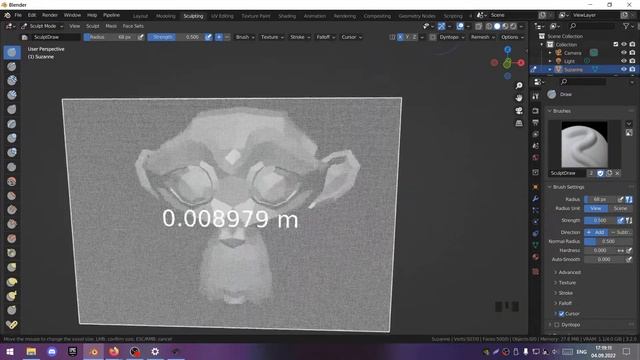The height and width of the screenshot is (360, 640).
Task: Select the Inflate brush tool
Action: (x=12, y=138)
